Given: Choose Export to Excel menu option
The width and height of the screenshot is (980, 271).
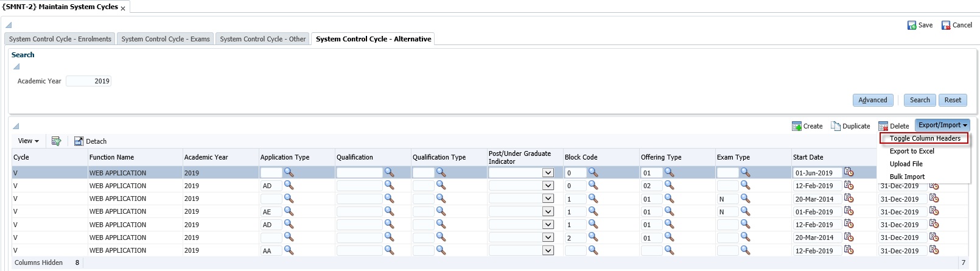Looking at the screenshot, I should (x=911, y=151).
